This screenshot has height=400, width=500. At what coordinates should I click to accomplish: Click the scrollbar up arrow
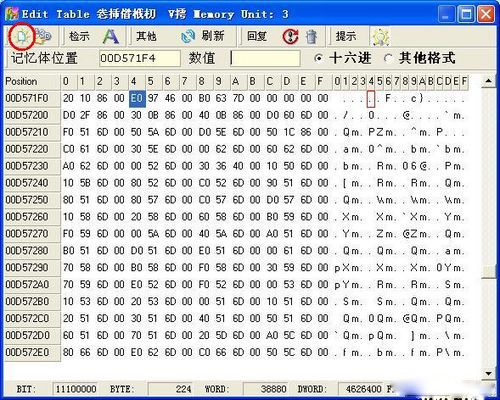(488, 81)
